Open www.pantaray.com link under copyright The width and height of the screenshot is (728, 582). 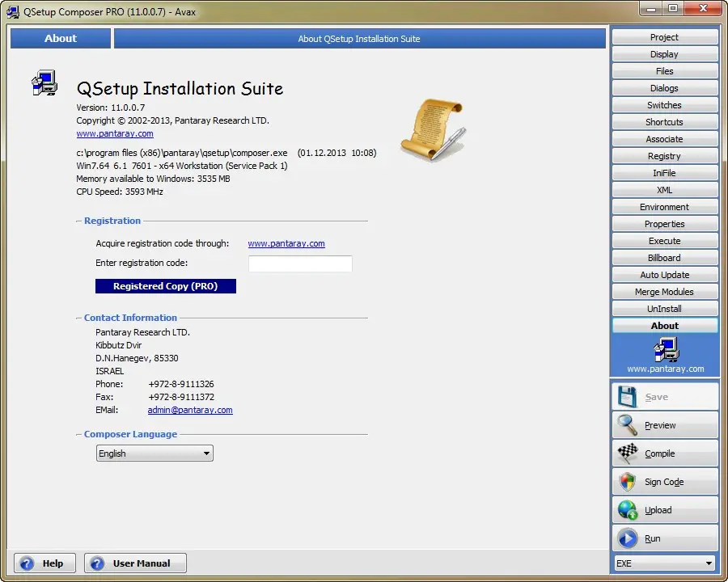tap(115, 133)
